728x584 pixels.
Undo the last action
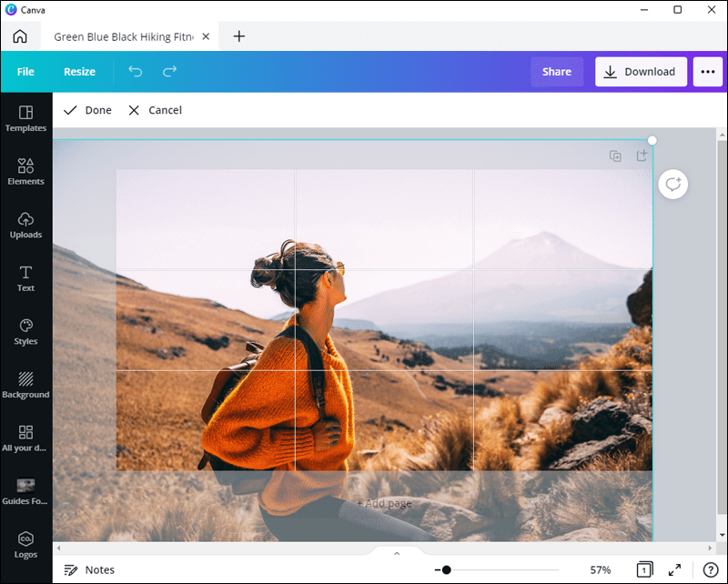pos(135,72)
